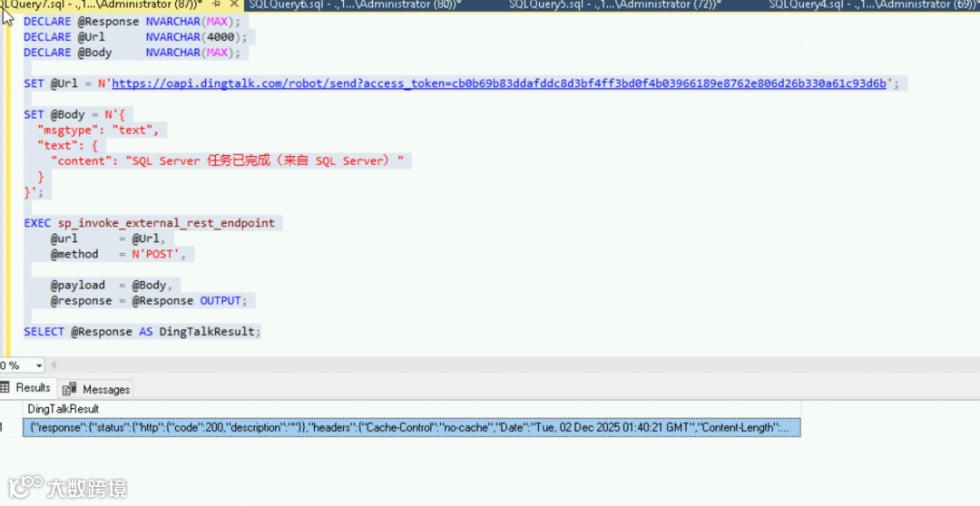
Task: Show the Messages tab
Action: tap(97, 389)
